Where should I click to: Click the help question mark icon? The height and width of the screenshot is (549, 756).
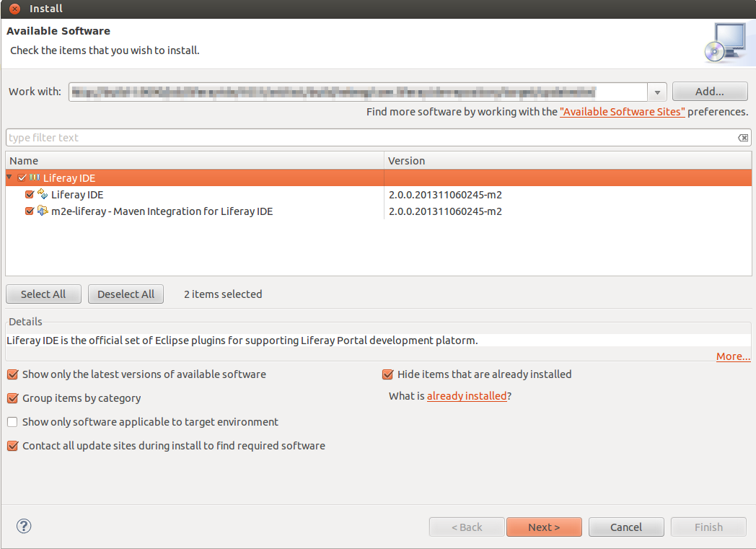(24, 526)
